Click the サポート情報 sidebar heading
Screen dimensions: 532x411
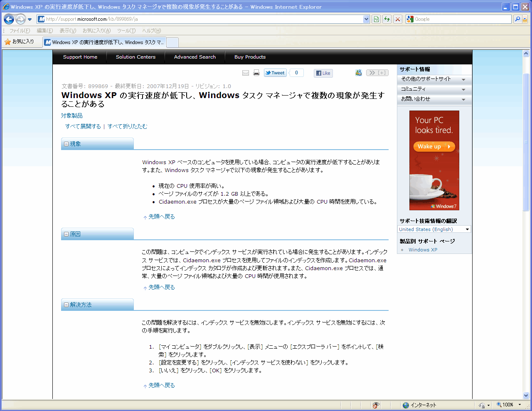coord(415,69)
